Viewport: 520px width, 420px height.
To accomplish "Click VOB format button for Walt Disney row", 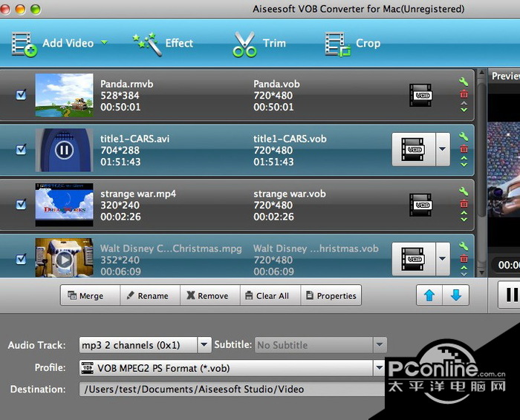I will [x=413, y=259].
